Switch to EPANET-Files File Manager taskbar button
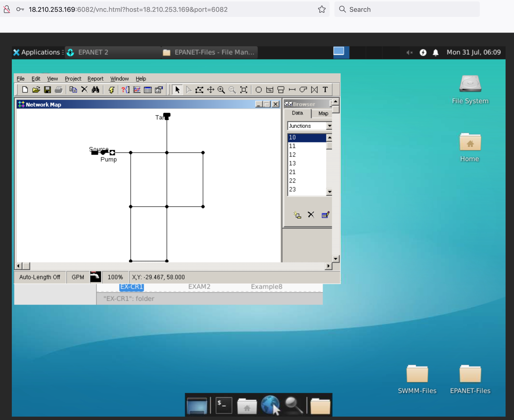Viewport: 514px width, 420px height. point(209,52)
